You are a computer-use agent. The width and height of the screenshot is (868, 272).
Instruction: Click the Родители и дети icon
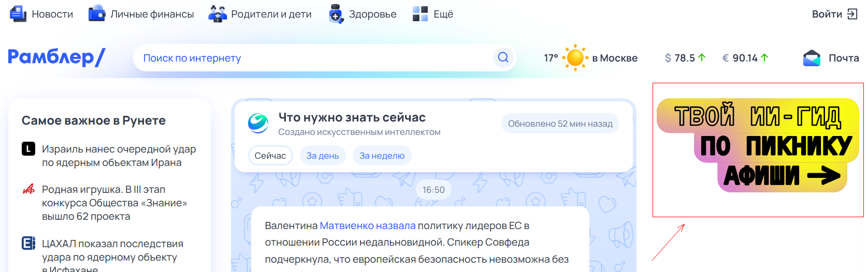[x=218, y=14]
